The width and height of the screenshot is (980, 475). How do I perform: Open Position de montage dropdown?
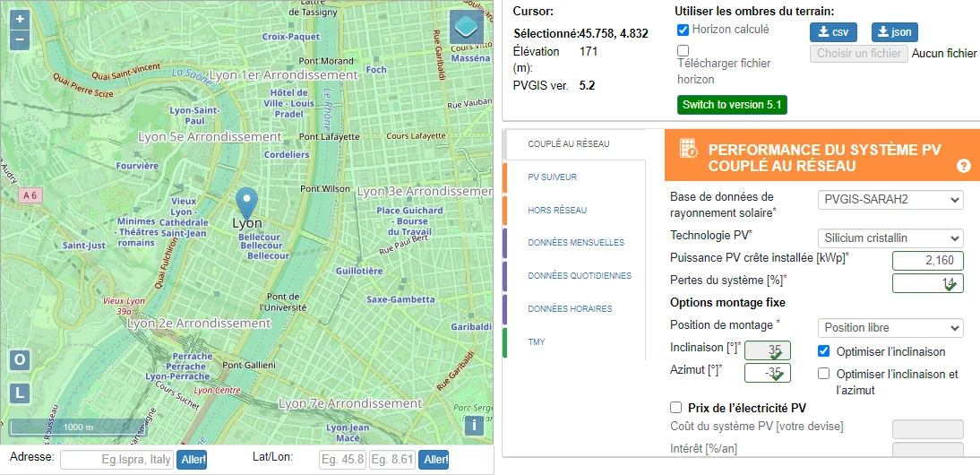tap(890, 327)
